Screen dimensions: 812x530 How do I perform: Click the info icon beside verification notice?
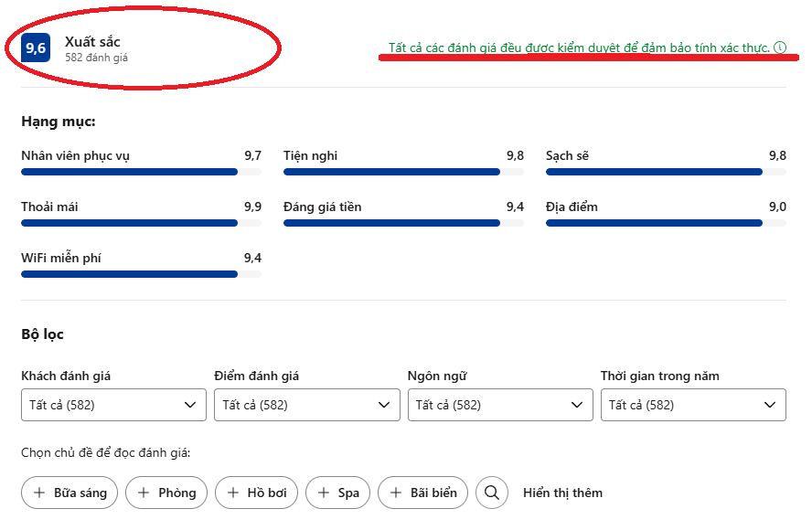coord(780,48)
